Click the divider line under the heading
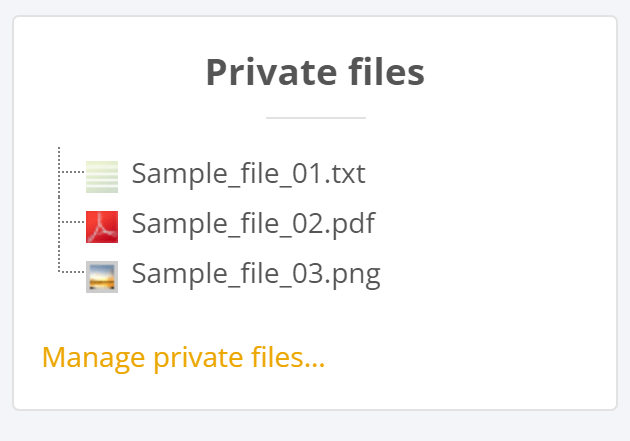This screenshot has width=630, height=441. 315,118
